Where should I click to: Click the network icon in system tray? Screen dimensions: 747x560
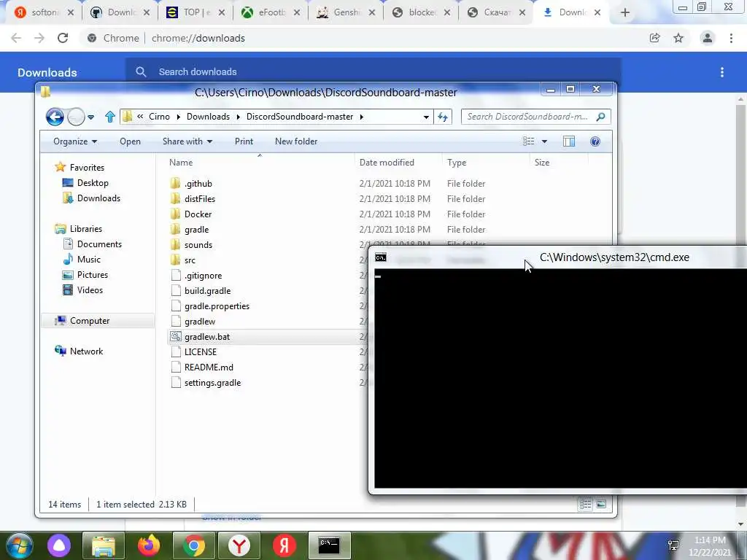point(673,545)
